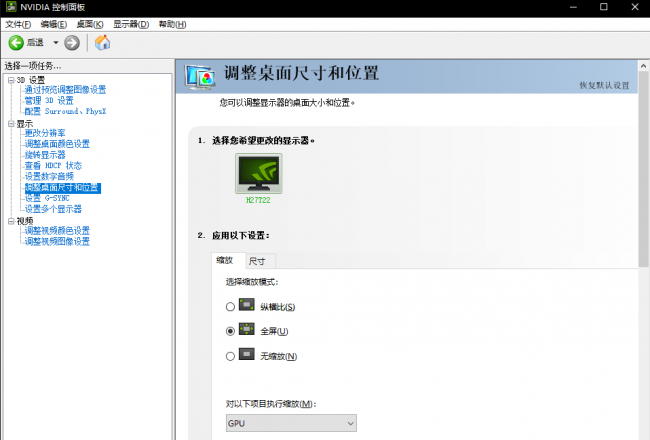
Task: Collapse the 3D 设置 tree node
Action: point(11,80)
